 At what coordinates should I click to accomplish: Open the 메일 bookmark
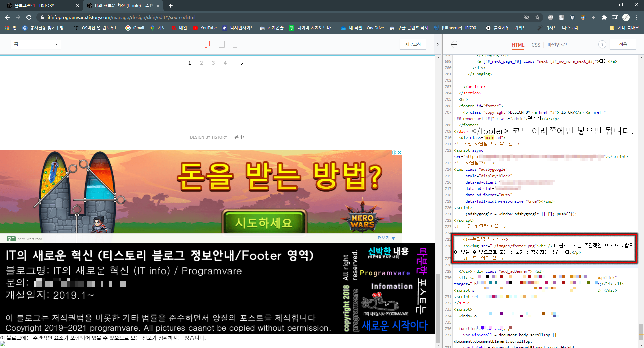click(179, 28)
